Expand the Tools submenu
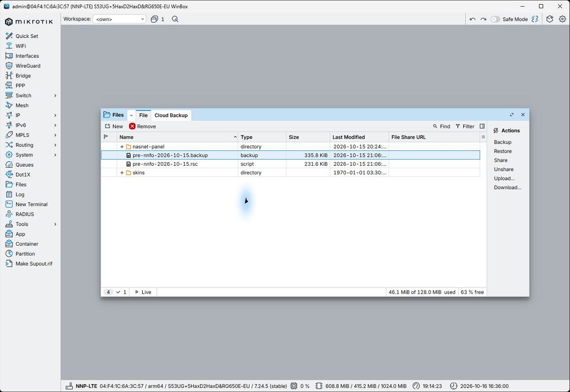 tap(55, 224)
